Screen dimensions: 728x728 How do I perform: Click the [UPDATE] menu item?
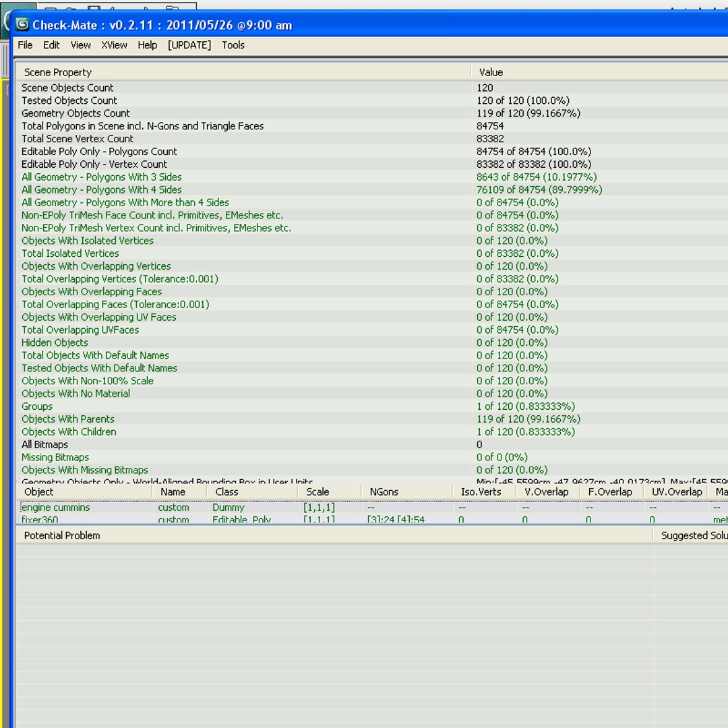click(189, 45)
